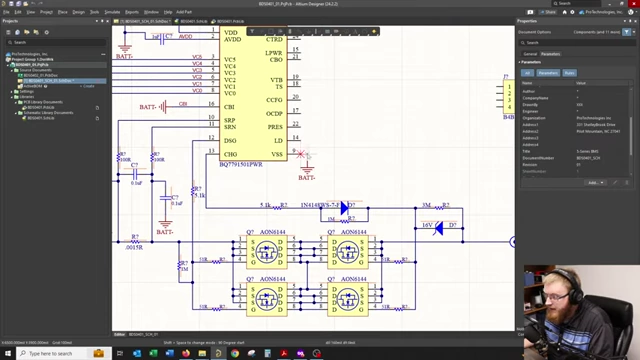
Task: Toggle the Rules filter button
Action: 569,73
